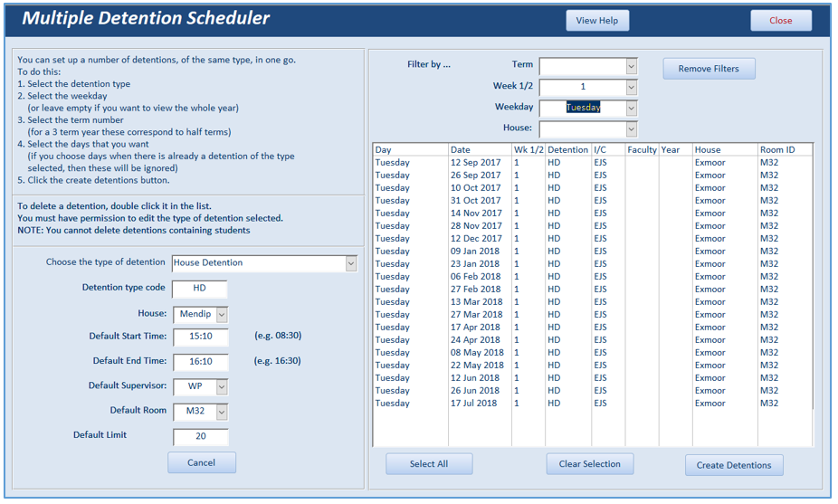
Task: Click the Select All button
Action: pos(429,464)
